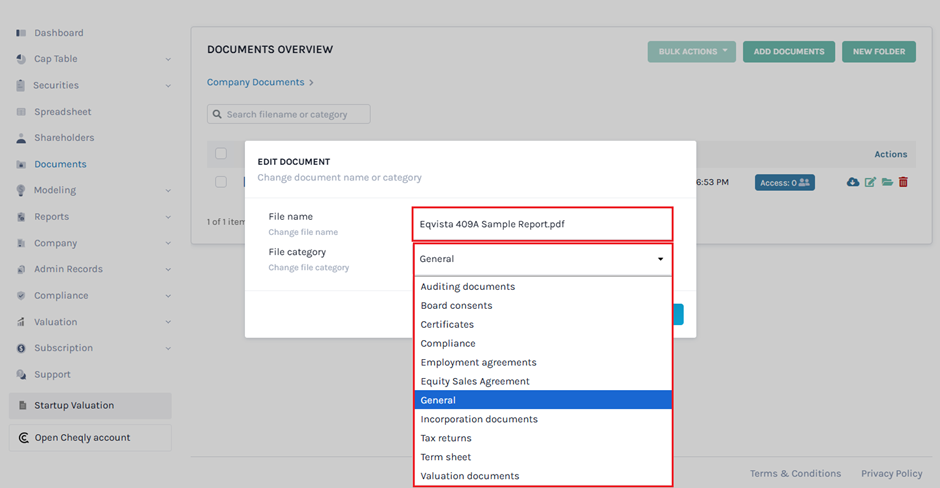The width and height of the screenshot is (940, 488).
Task: Delete document with red trash icon
Action: [903, 182]
